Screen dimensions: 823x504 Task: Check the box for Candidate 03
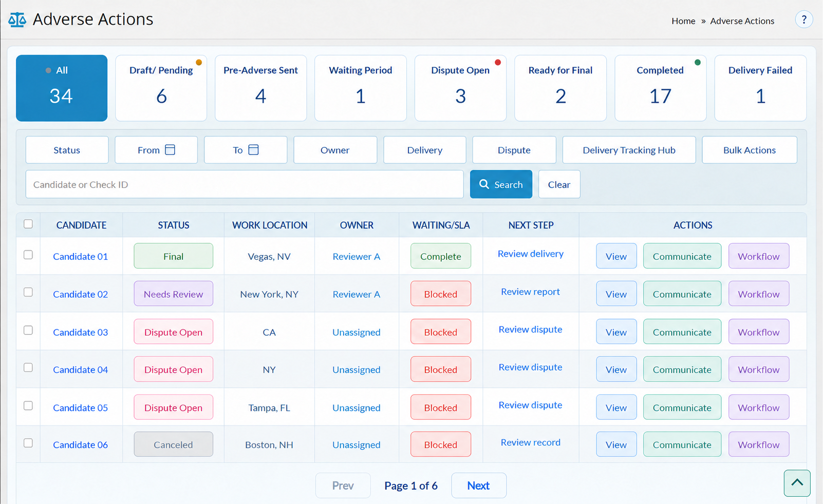(28, 330)
